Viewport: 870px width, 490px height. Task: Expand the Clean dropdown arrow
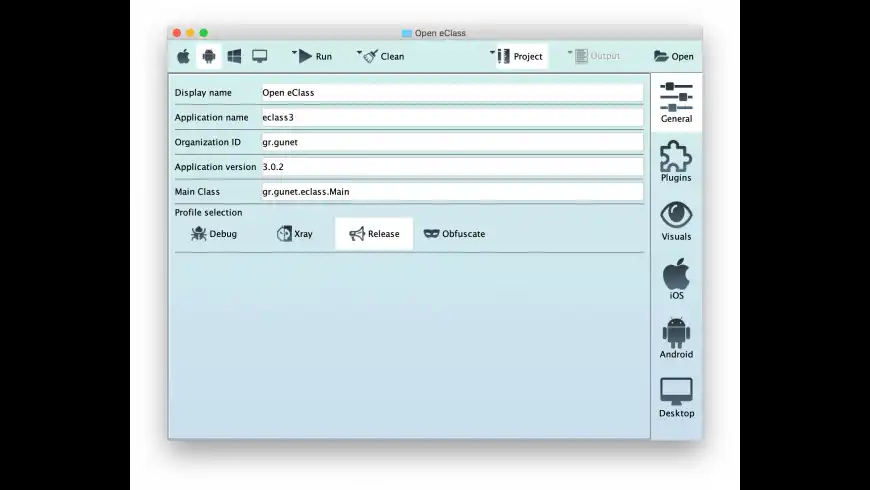pos(359,52)
